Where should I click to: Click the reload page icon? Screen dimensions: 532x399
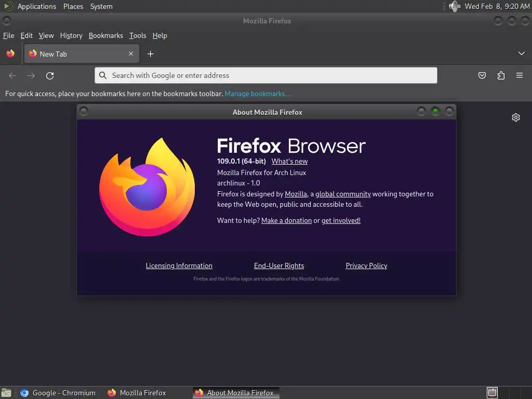pos(50,76)
